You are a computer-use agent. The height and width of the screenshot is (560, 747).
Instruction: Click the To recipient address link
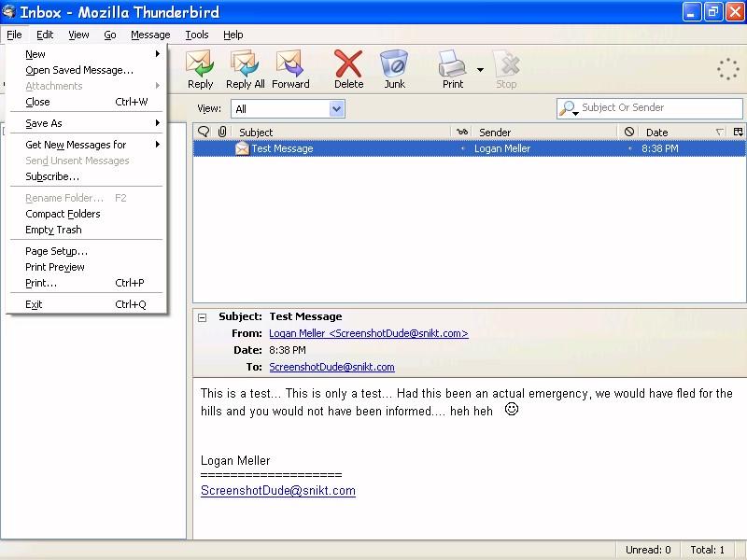pos(331,367)
